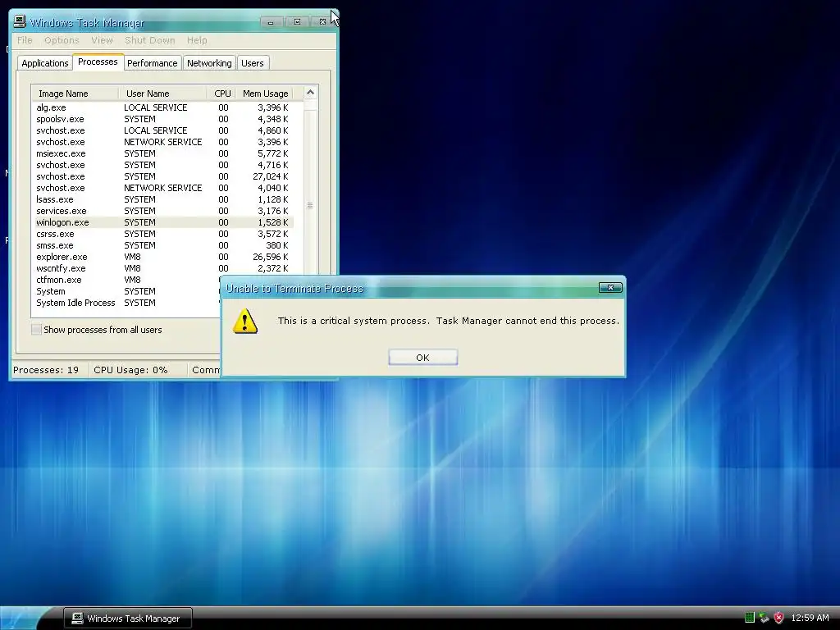
Task: Go to the Users tab
Action: coord(253,63)
